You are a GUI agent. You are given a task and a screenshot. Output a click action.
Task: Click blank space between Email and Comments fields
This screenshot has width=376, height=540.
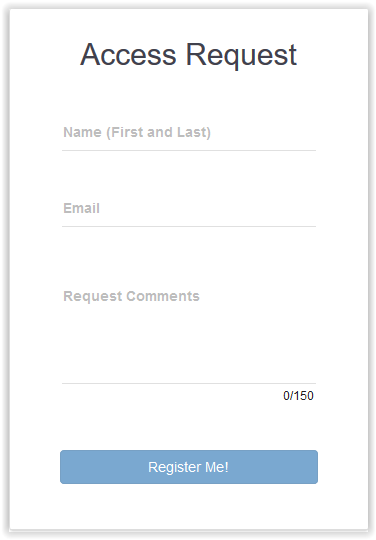(189, 253)
